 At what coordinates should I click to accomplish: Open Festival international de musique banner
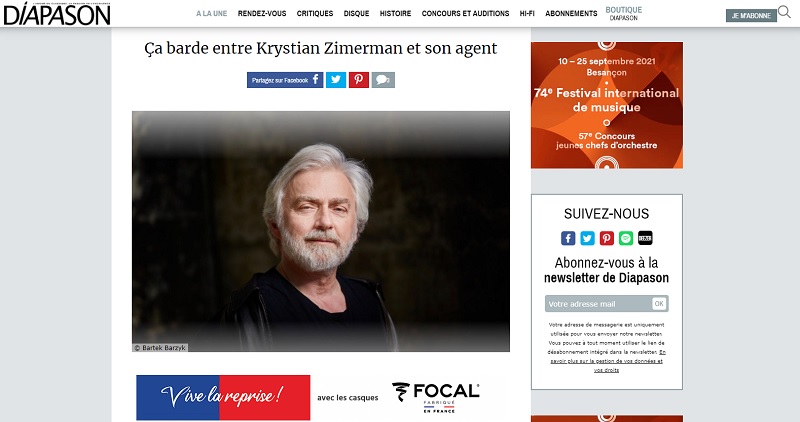tap(607, 105)
